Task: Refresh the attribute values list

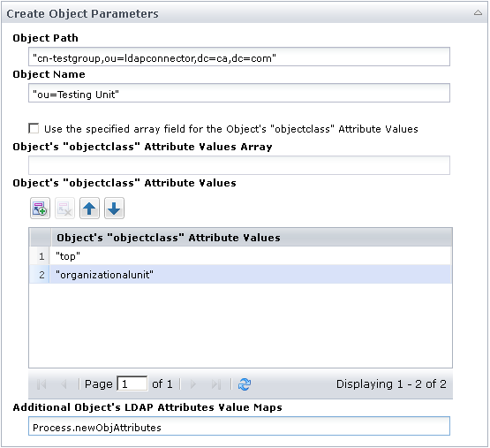Action: [x=245, y=383]
